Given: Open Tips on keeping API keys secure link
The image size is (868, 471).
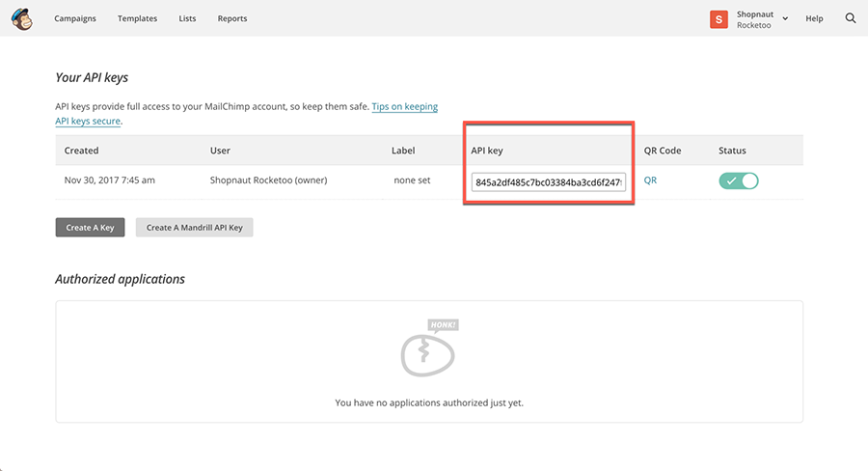Looking at the screenshot, I should click(x=404, y=107).
